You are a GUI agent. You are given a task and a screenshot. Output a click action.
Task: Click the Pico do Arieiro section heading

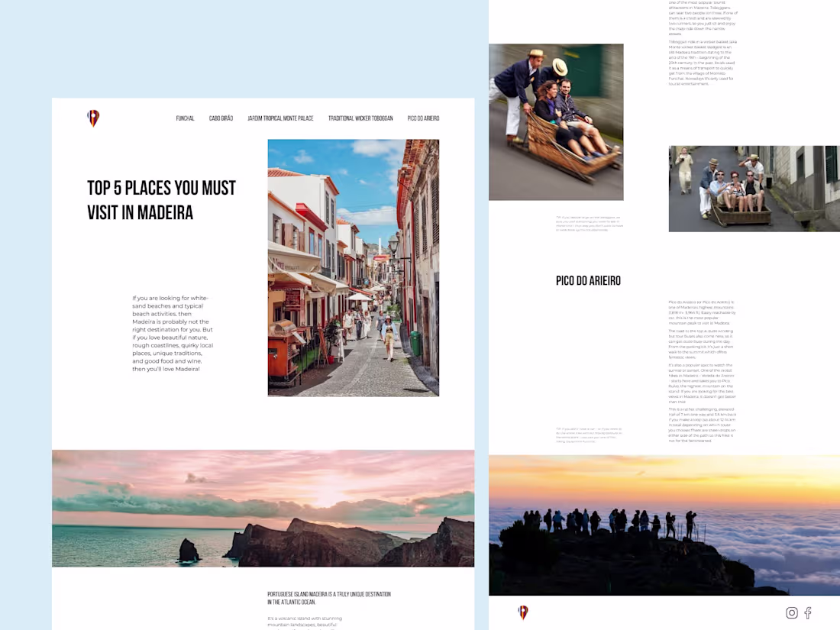pos(588,280)
